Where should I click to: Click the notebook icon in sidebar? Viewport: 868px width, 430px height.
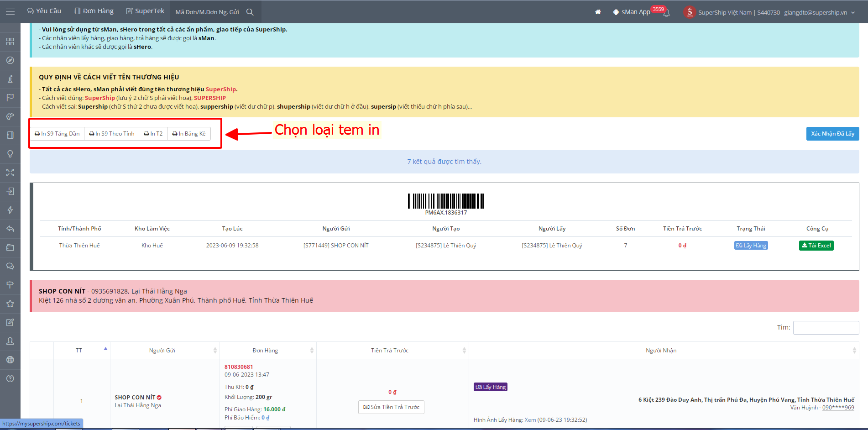point(10,135)
